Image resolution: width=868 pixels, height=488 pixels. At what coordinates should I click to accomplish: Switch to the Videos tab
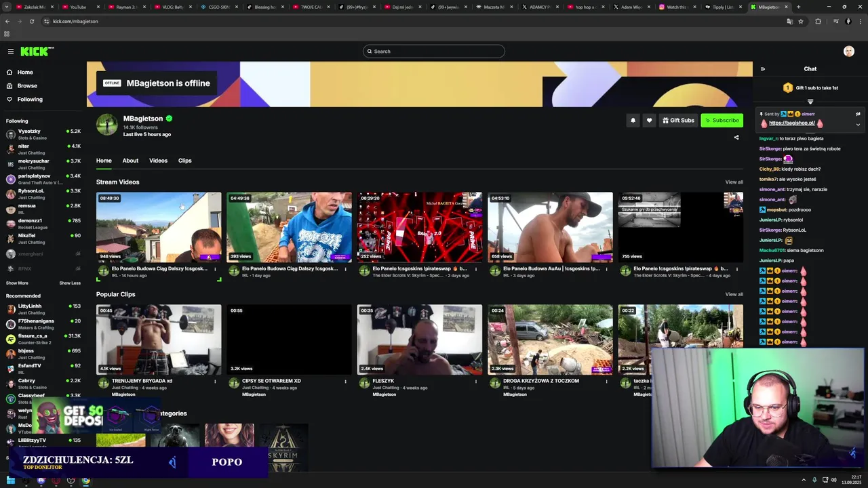[158, 161]
